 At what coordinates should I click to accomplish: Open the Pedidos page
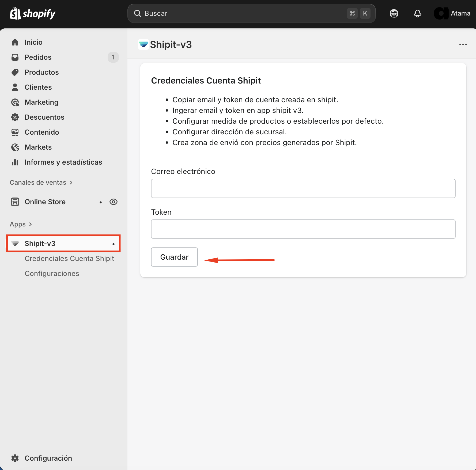38,57
